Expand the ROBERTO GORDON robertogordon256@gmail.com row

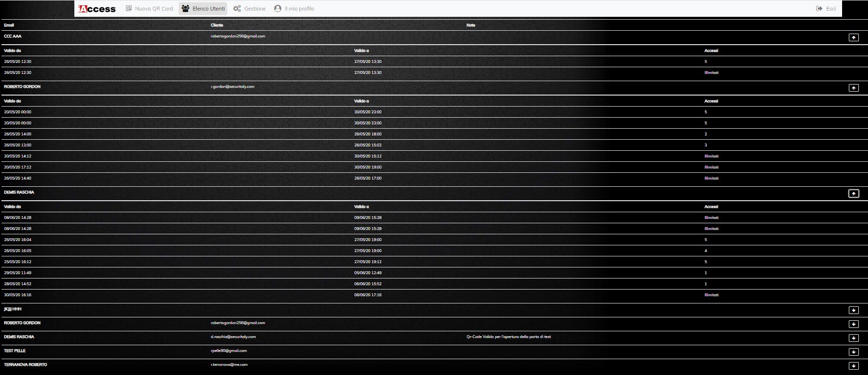pos(854,324)
